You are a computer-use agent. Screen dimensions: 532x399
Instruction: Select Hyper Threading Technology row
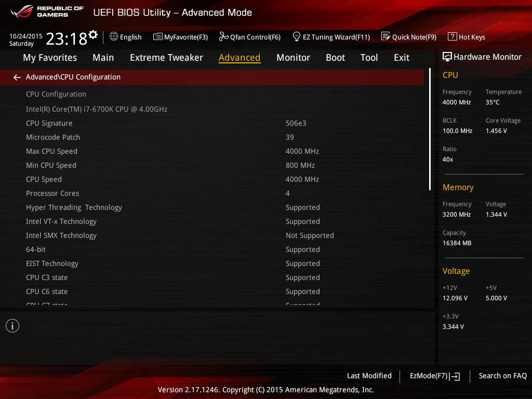pos(212,207)
